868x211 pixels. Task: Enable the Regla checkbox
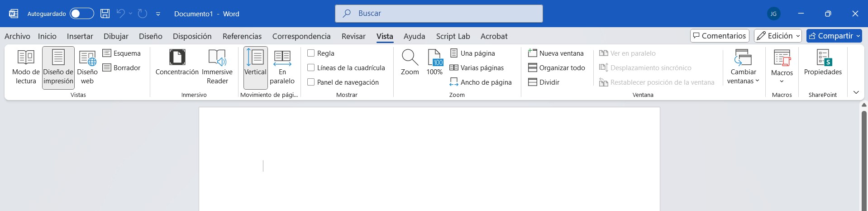click(311, 53)
